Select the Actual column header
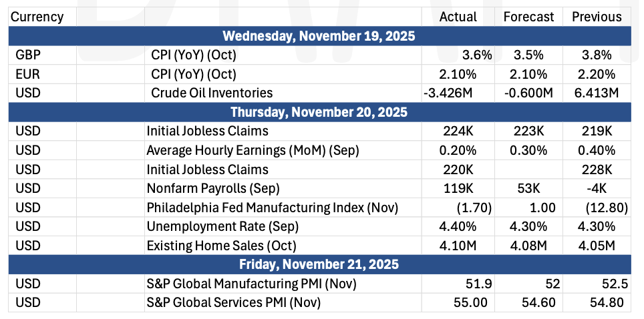Screen dimensions: 644x319 coord(458,17)
